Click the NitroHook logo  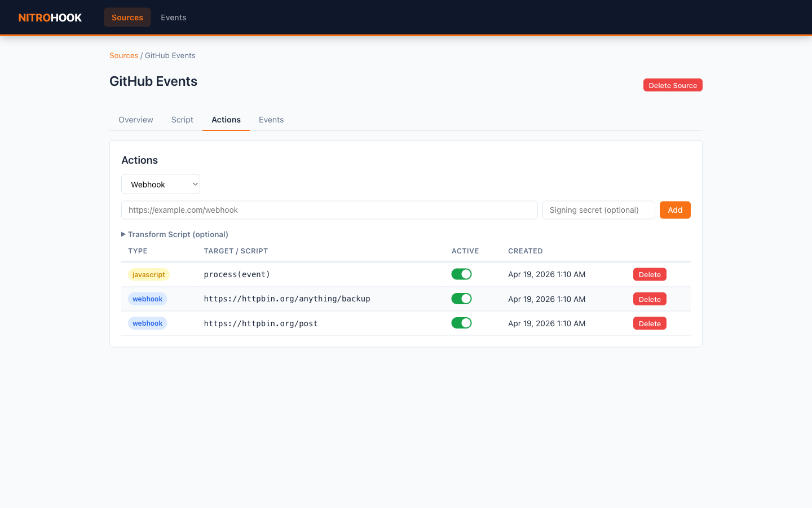point(50,17)
